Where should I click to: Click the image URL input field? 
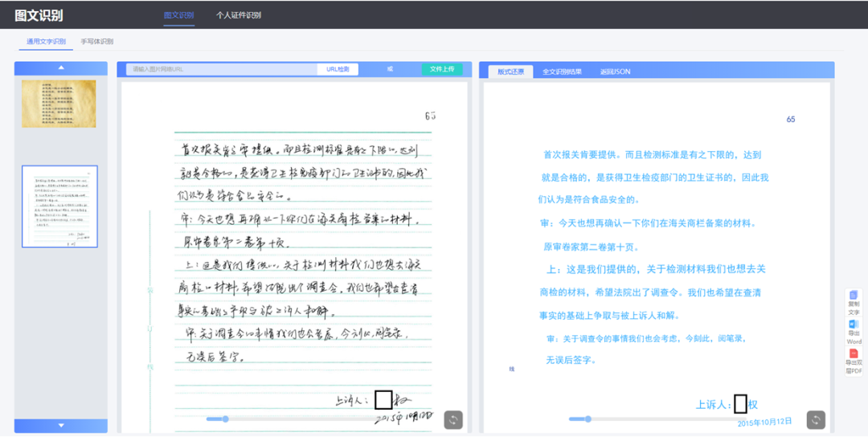[x=222, y=69]
